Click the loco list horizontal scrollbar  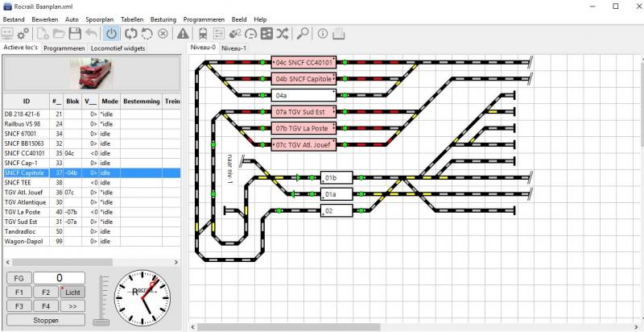(x=62, y=262)
